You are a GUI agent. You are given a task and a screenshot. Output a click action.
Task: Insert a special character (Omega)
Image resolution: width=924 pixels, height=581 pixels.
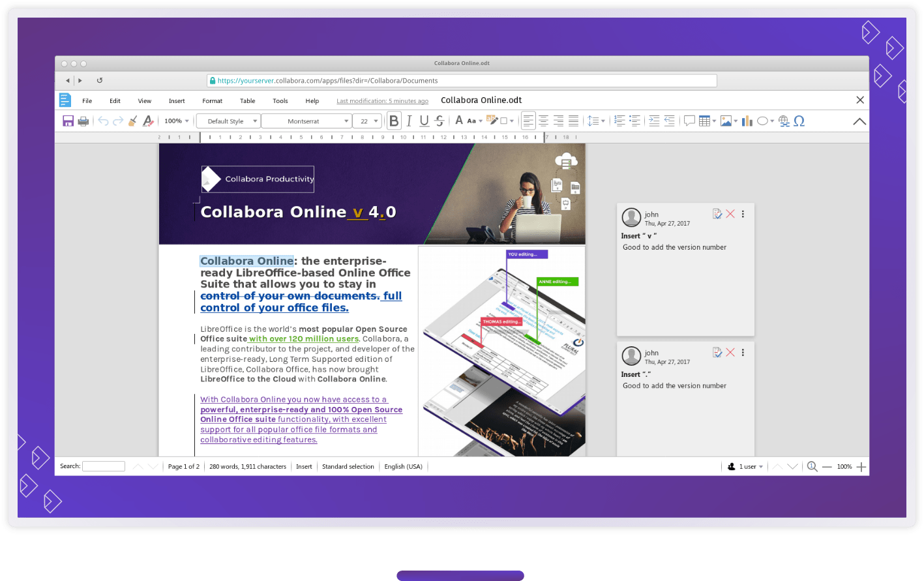coord(799,121)
